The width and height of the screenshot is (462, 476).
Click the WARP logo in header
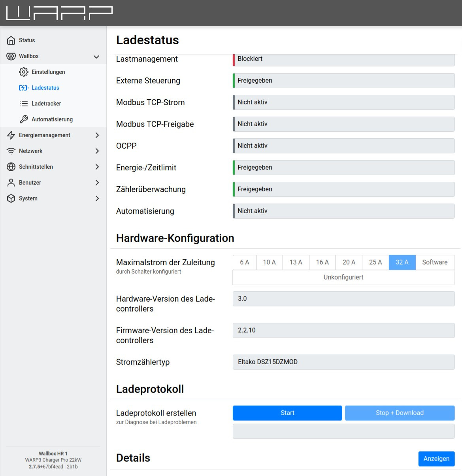click(59, 13)
